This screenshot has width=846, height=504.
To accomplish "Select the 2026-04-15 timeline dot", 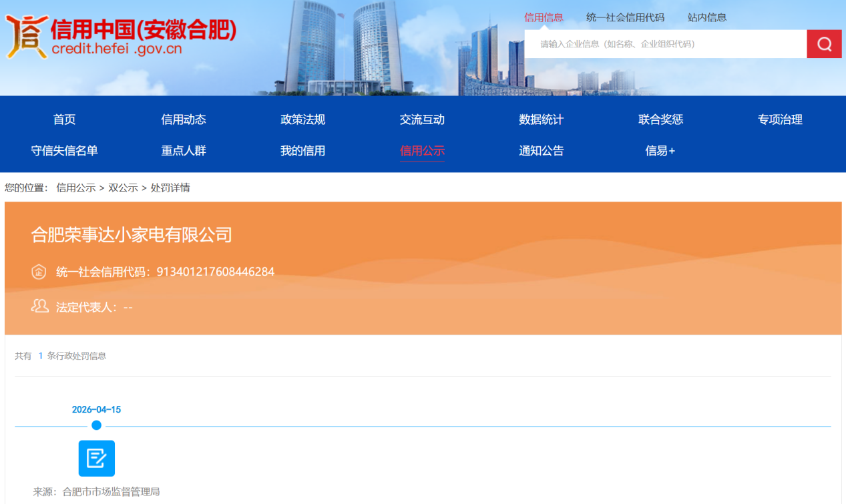I will [97, 425].
